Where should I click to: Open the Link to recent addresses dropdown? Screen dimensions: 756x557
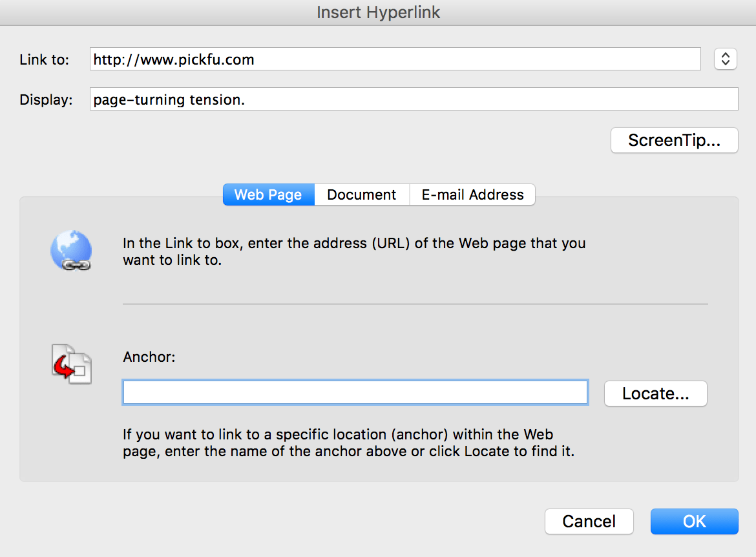click(726, 59)
